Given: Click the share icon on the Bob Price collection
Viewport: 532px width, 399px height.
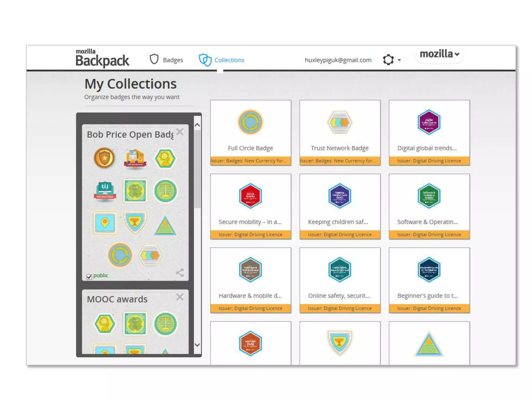Looking at the screenshot, I should tap(180, 273).
